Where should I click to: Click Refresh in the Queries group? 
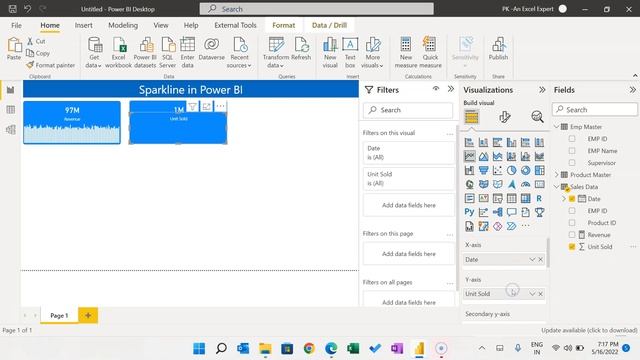(301, 49)
